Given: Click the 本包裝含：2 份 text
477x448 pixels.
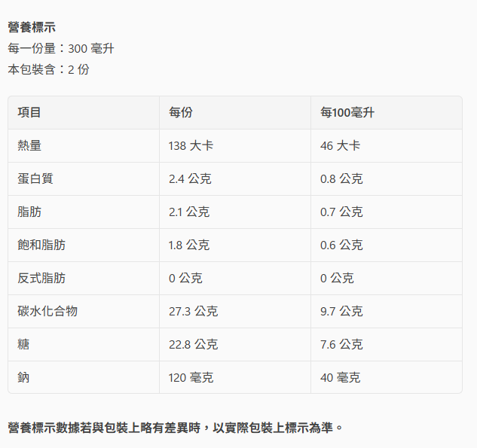Looking at the screenshot, I should (48, 69).
